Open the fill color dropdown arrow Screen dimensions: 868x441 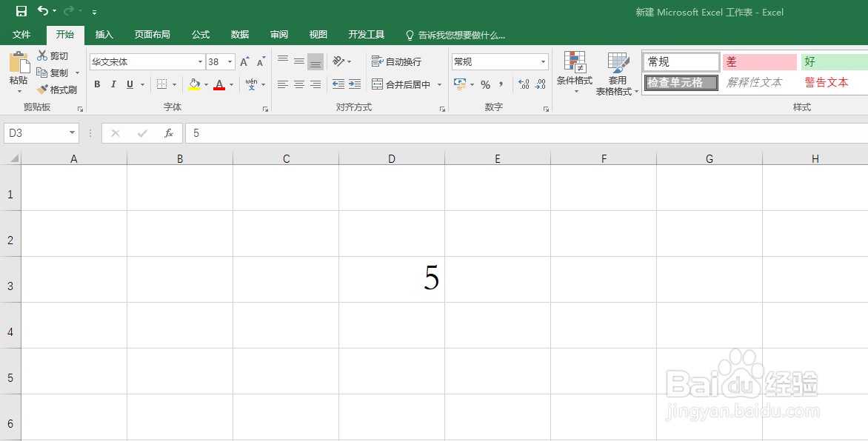(x=206, y=84)
